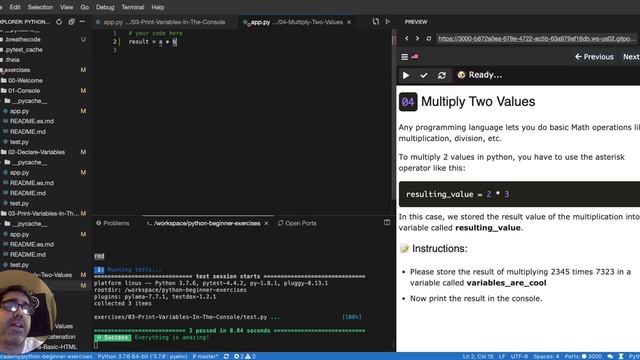Go back in preview browser
The height and width of the screenshot is (360, 640).
click(407, 38)
